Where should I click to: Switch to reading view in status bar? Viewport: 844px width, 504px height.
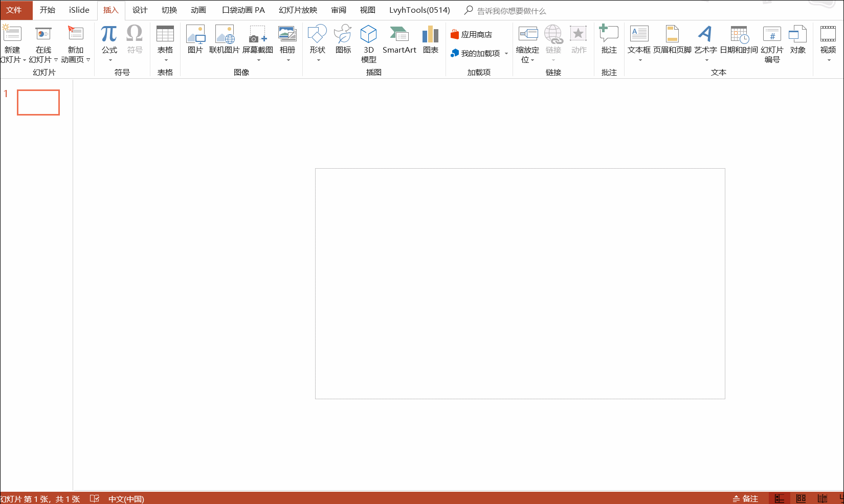[x=823, y=498]
